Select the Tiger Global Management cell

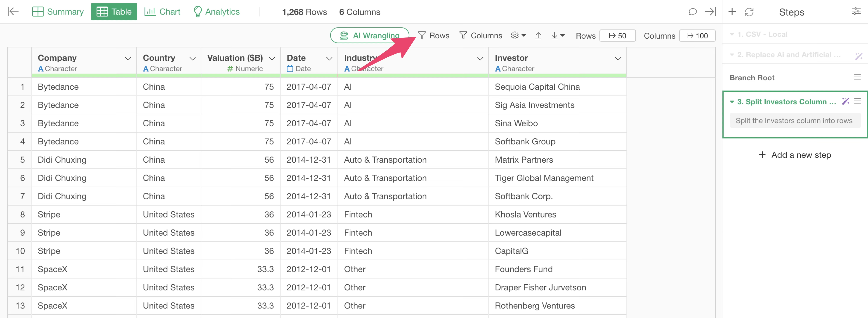tap(557, 178)
